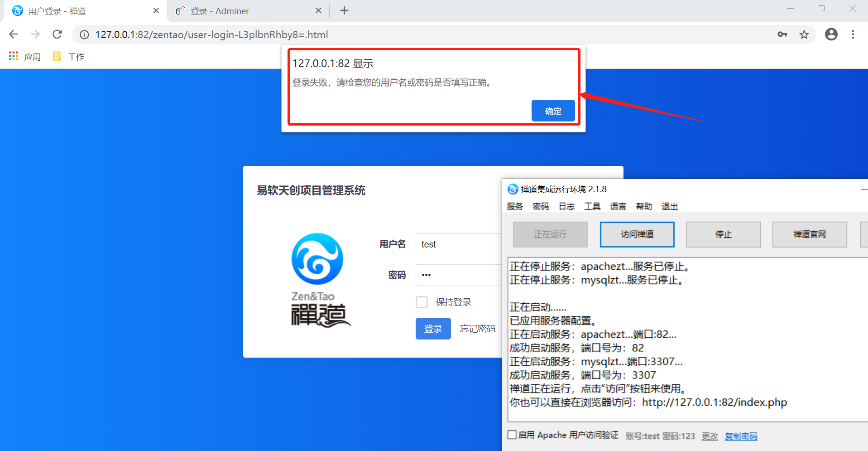Open the 密码 menu in ZenTao launcher

point(541,207)
